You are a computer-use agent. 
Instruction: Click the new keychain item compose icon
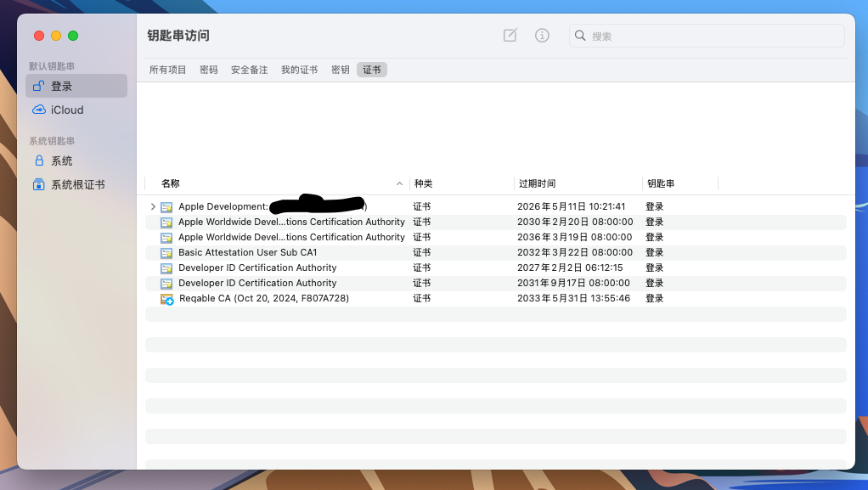coord(510,36)
